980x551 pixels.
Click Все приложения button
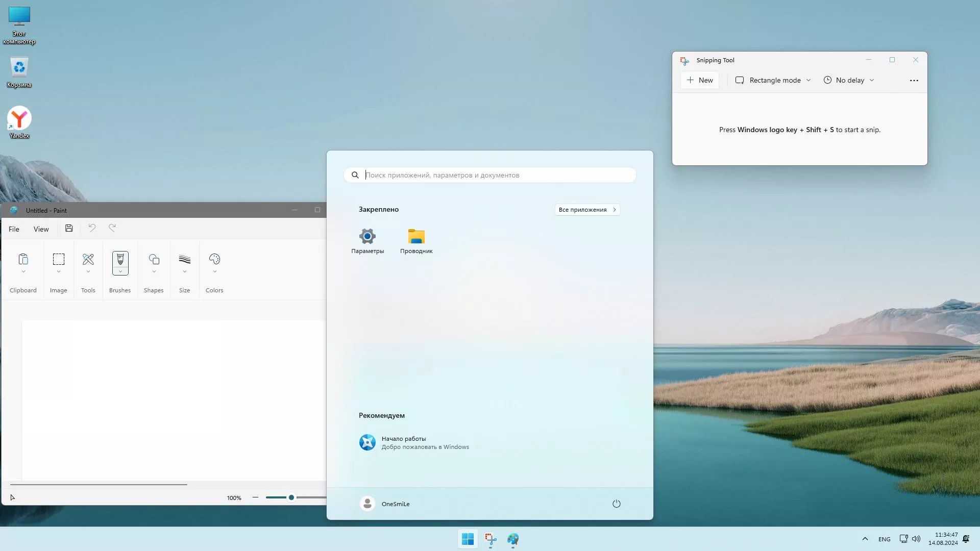(x=587, y=210)
